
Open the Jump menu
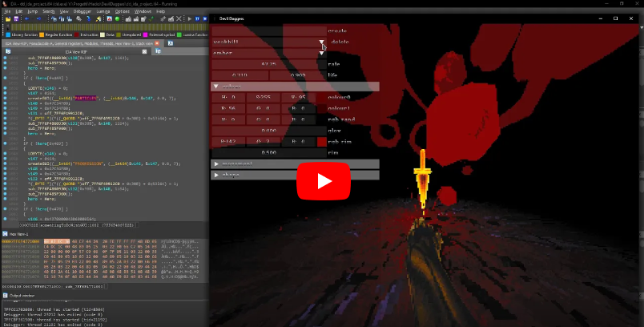(32, 11)
